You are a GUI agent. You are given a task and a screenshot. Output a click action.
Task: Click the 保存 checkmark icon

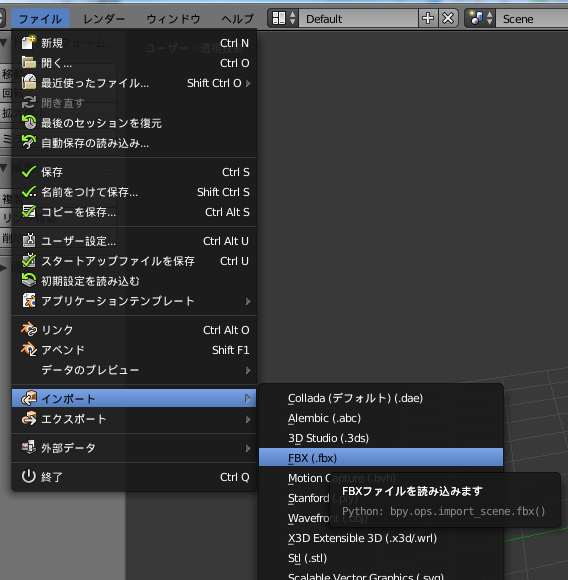28,172
